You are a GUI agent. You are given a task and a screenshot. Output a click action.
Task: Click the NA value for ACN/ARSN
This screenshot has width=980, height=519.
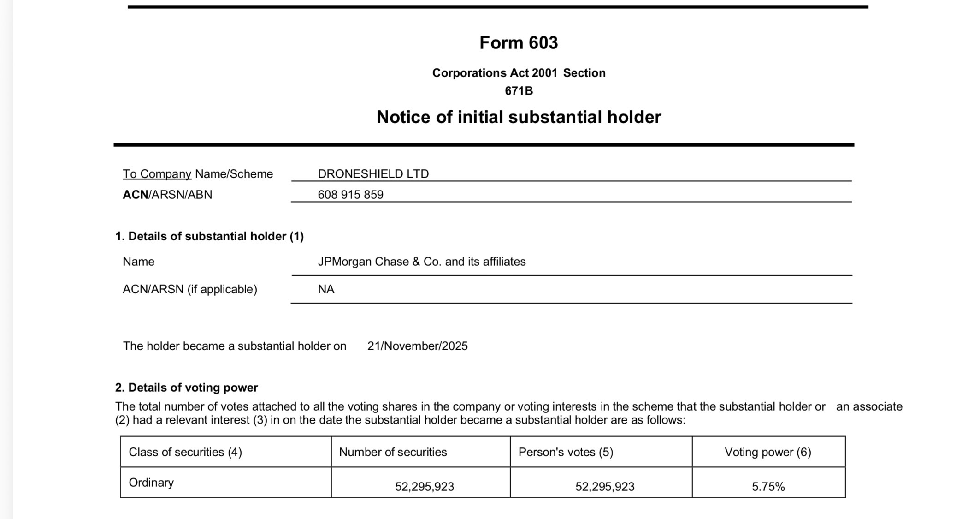(x=326, y=289)
